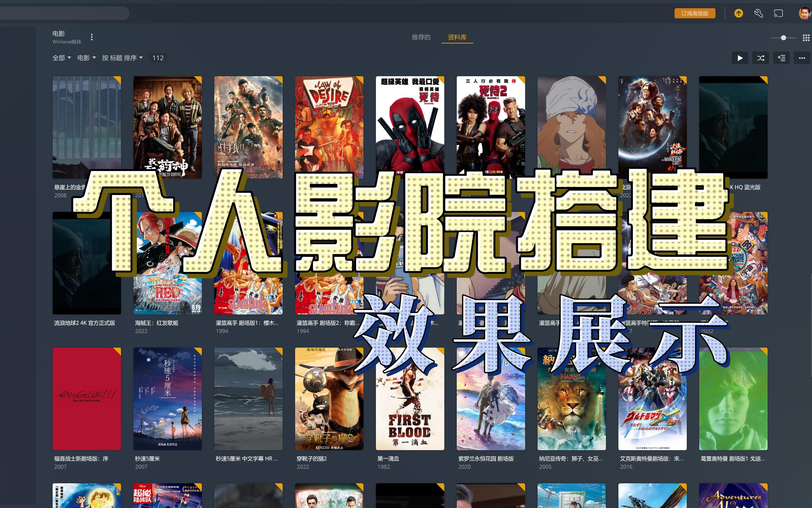Screen dimensions: 812x508
Task: Open the 电影 type dropdown
Action: point(86,58)
